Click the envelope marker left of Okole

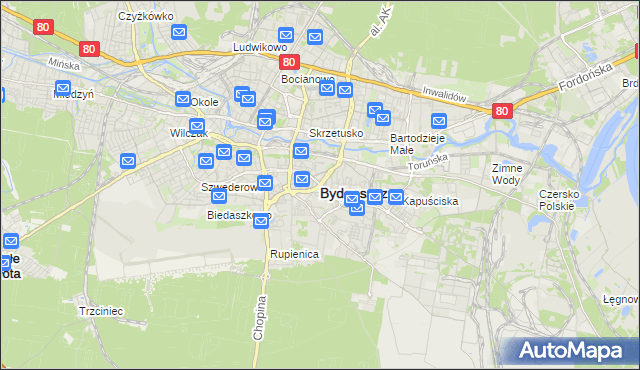tap(183, 99)
